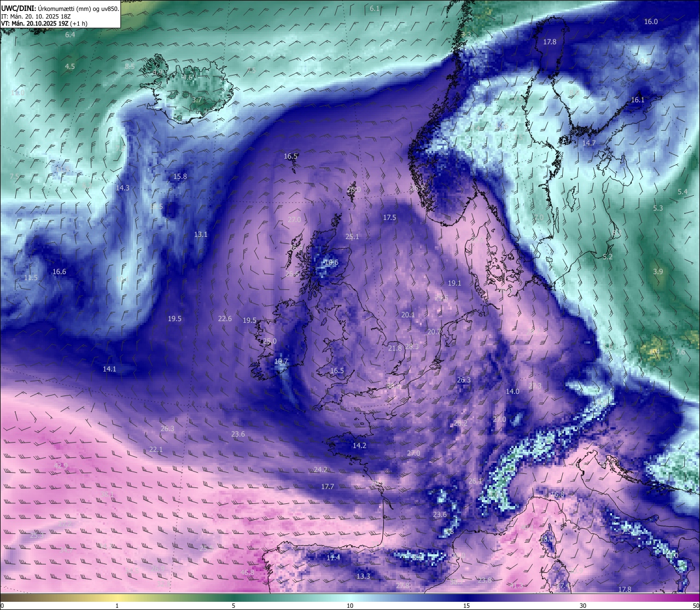Click the 17.5 value label

click(389, 218)
